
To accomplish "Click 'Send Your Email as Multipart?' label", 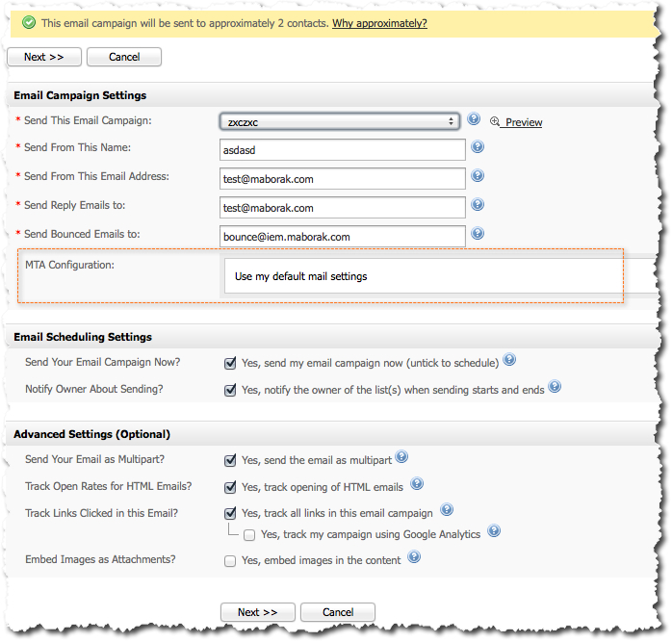I will pos(94,459).
